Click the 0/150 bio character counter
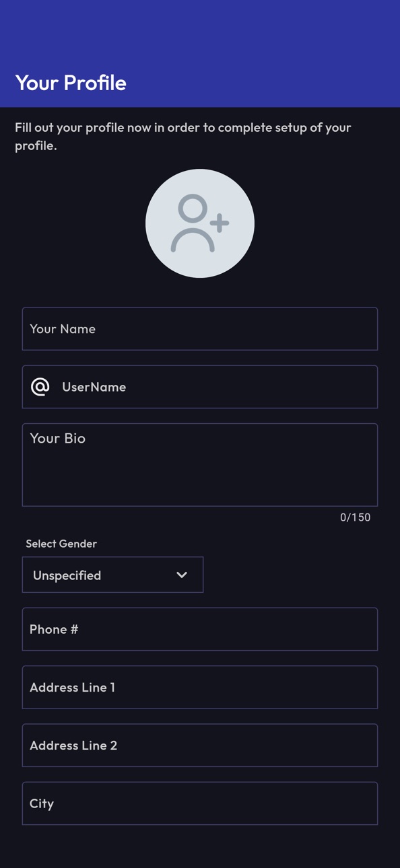This screenshot has width=400, height=868. pyautogui.click(x=355, y=517)
